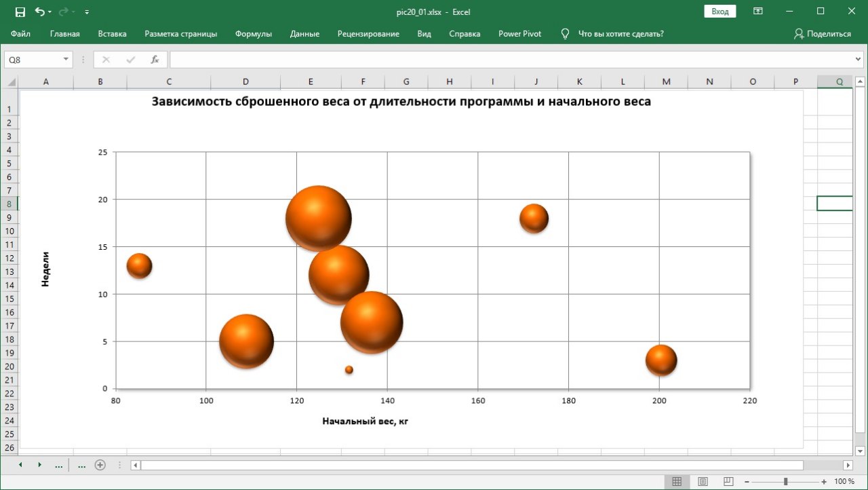
Task: Click the Redo arrow icon
Action: (64, 12)
